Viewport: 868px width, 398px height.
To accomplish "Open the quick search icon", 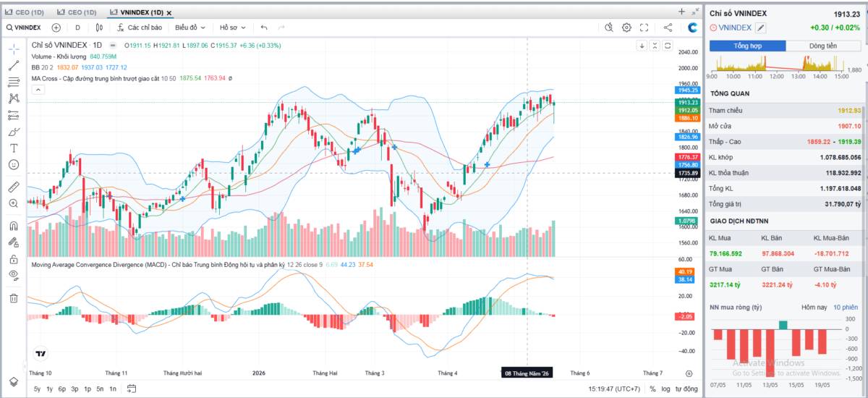I will pos(608,27).
